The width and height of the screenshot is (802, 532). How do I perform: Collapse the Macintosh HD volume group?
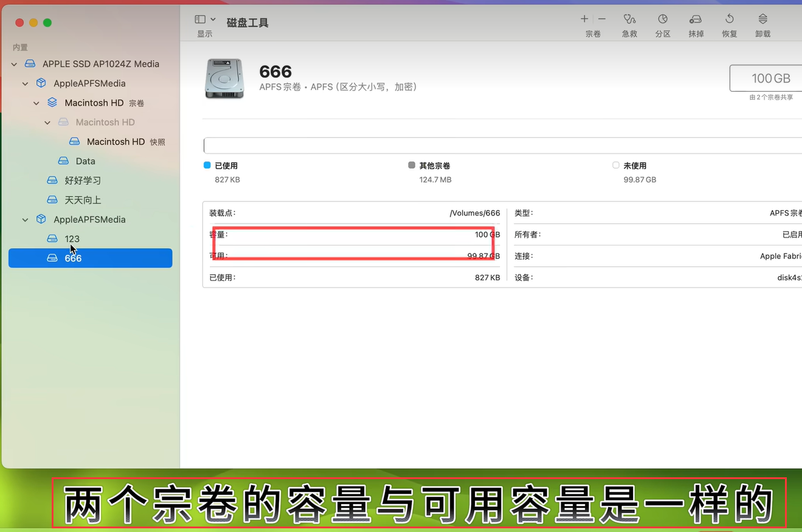pos(36,103)
